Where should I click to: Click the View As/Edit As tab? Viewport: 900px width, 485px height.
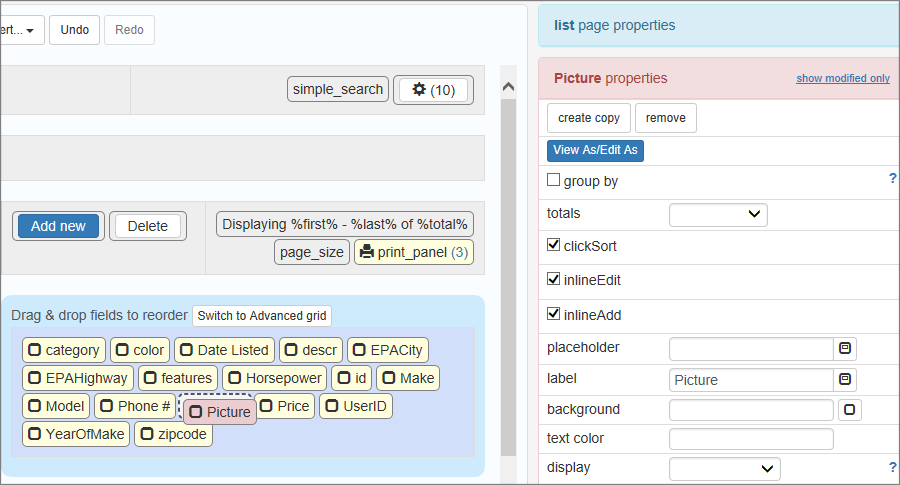point(595,150)
